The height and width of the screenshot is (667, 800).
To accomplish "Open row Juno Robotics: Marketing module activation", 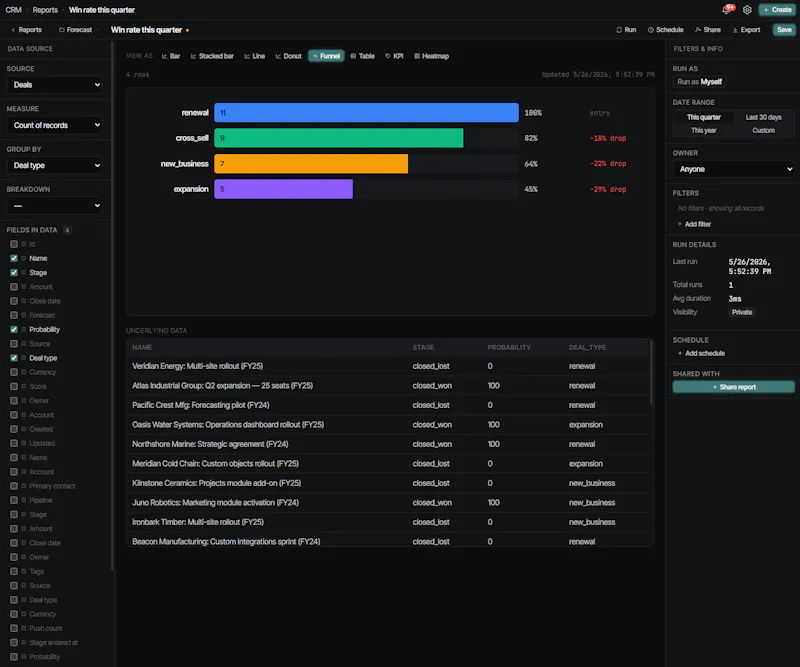I will pyautogui.click(x=389, y=503).
